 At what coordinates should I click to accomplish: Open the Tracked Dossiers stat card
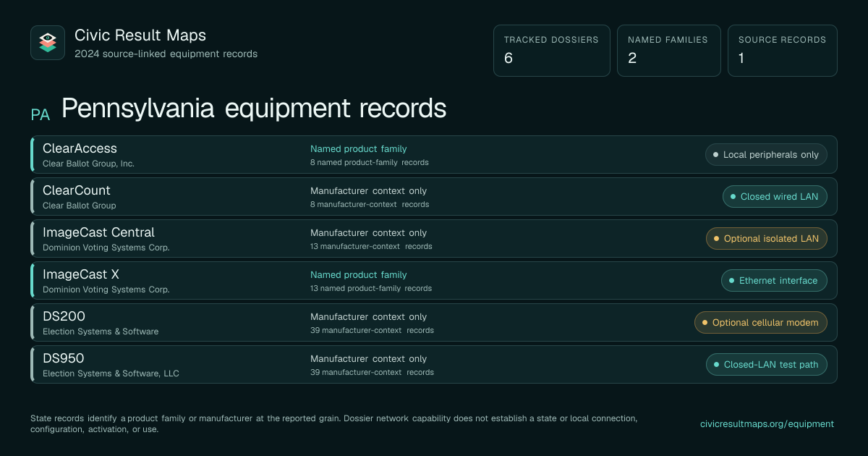coord(552,51)
